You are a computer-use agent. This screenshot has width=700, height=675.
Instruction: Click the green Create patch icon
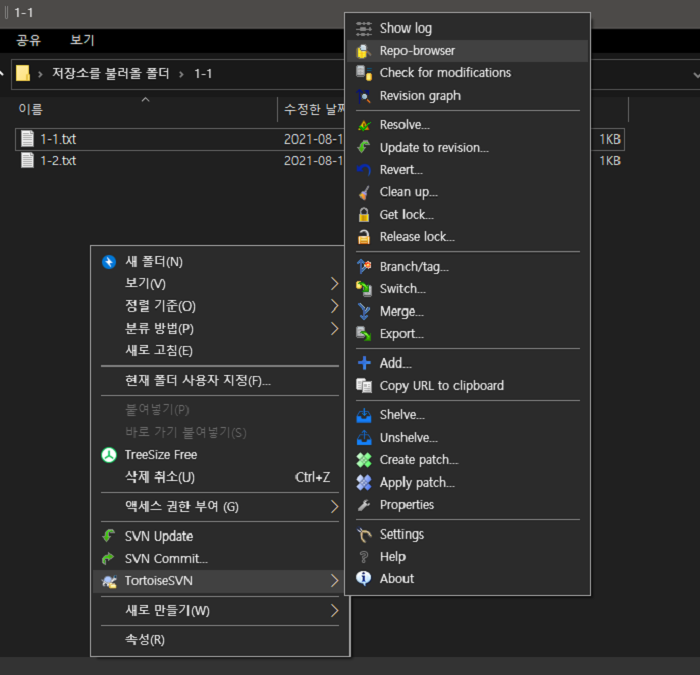364,460
